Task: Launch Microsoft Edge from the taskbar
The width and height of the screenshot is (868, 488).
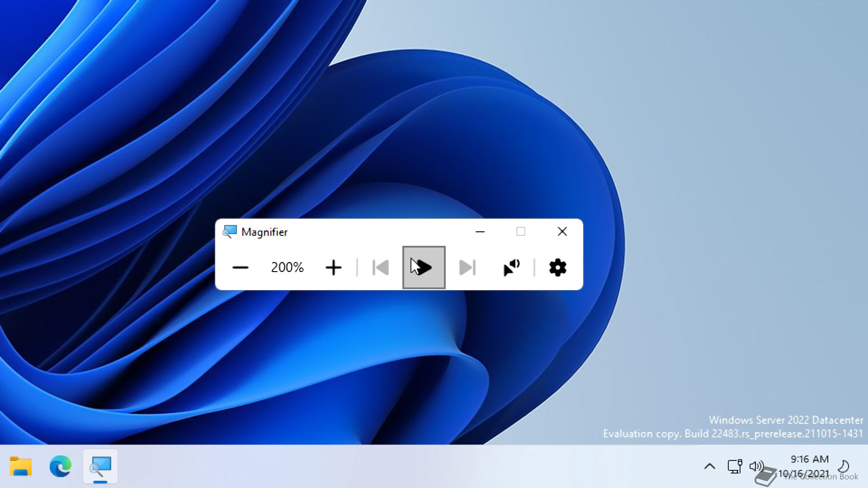Action: coord(61,466)
